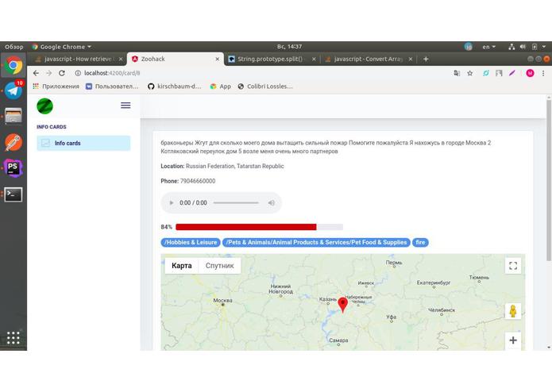
Task: Open the Пользовател... bookmark
Action: tap(113, 86)
